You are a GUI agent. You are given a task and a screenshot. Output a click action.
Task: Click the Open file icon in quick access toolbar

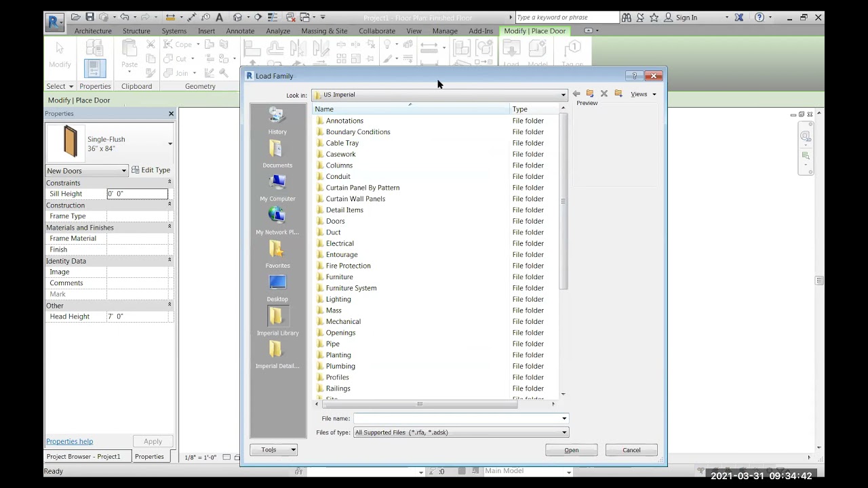coord(77,17)
